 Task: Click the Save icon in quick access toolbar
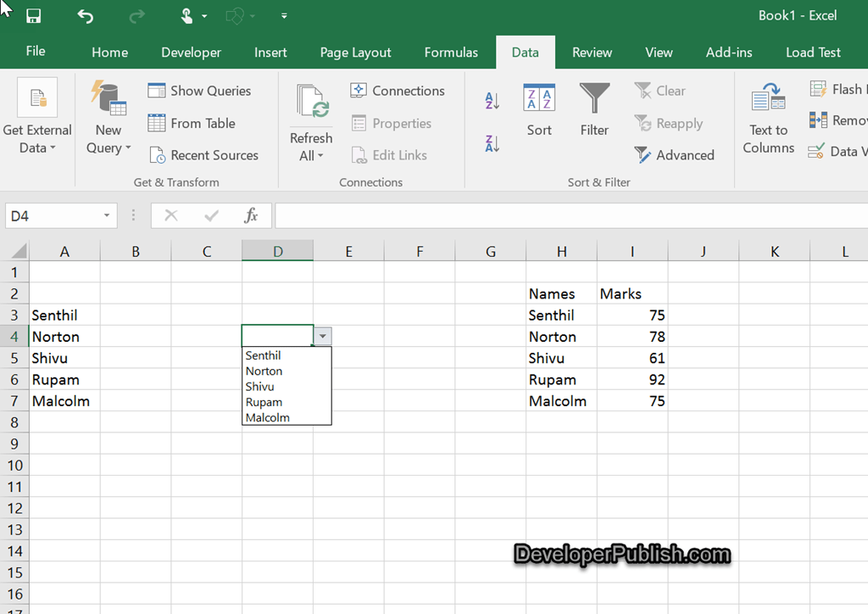coord(33,16)
